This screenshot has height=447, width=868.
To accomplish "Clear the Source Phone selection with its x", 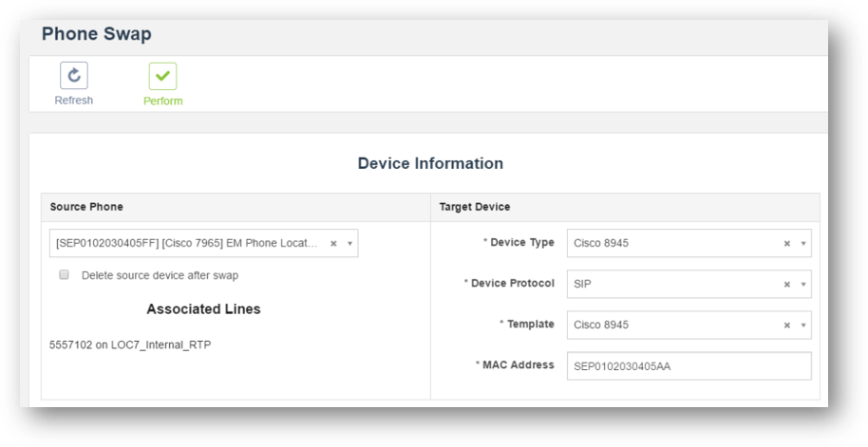I will point(333,244).
